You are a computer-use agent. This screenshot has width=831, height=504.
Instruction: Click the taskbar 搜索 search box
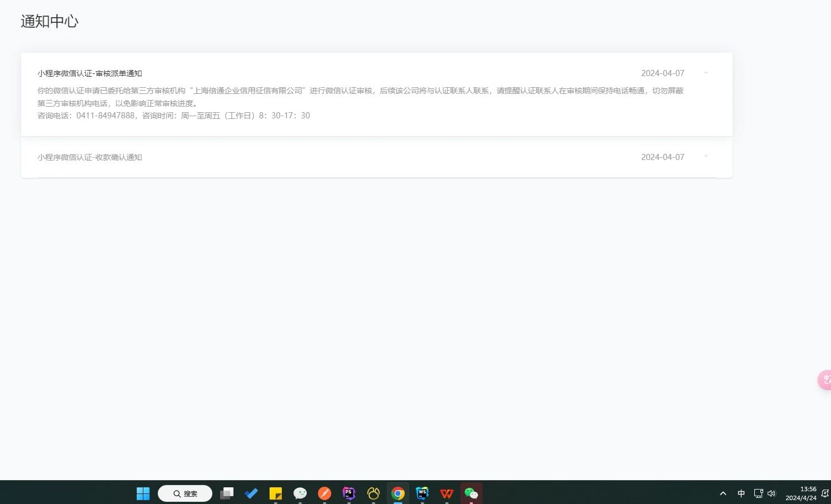[185, 493]
